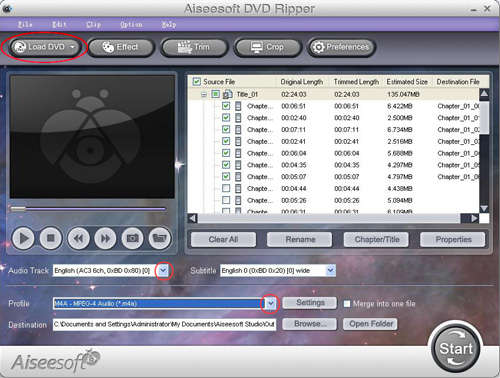The height and width of the screenshot is (378, 500).
Task: Click the Rename button
Action: click(x=300, y=239)
